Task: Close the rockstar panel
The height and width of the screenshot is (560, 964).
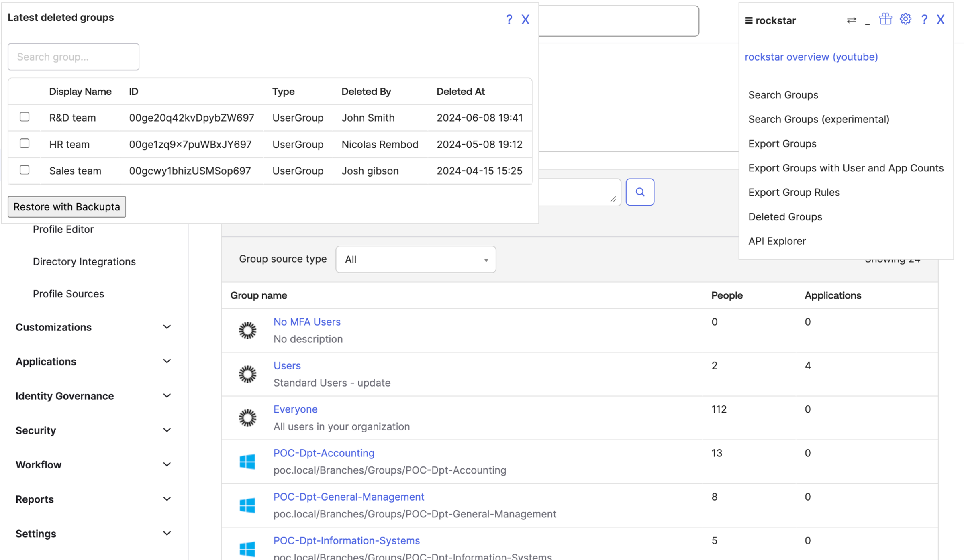Action: click(x=941, y=19)
